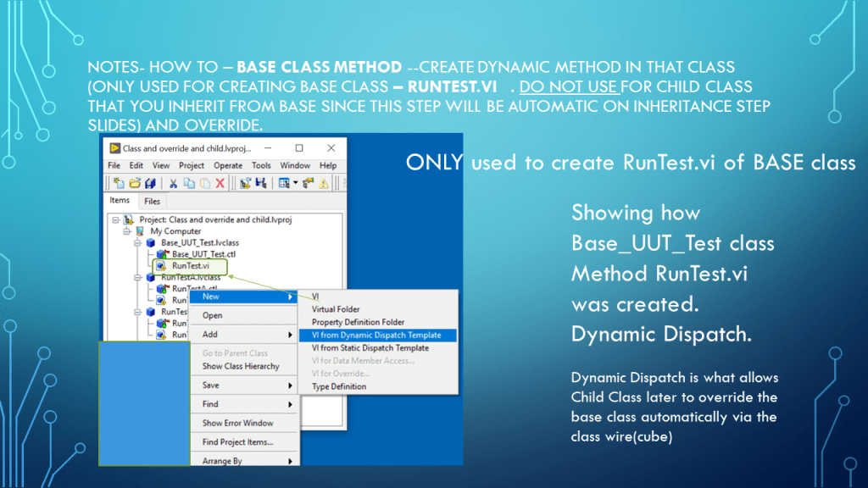
Task: Open the Tools menu
Action: (261, 165)
